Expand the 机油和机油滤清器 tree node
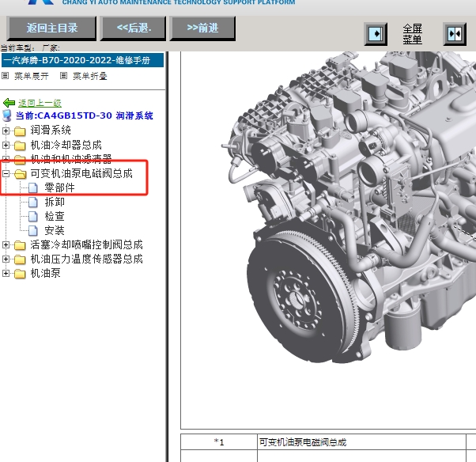Screen dimensions: 476x462 [6, 159]
